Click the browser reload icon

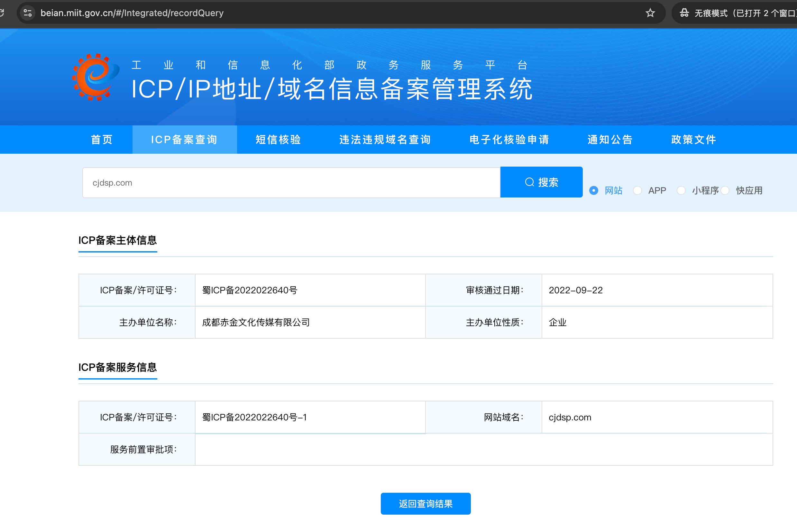2,13
